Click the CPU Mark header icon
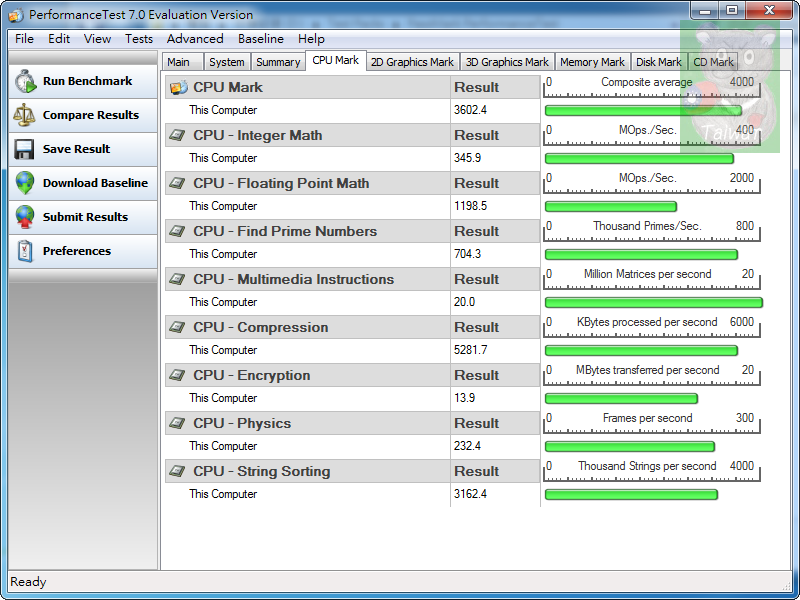The width and height of the screenshot is (800, 600). (179, 87)
